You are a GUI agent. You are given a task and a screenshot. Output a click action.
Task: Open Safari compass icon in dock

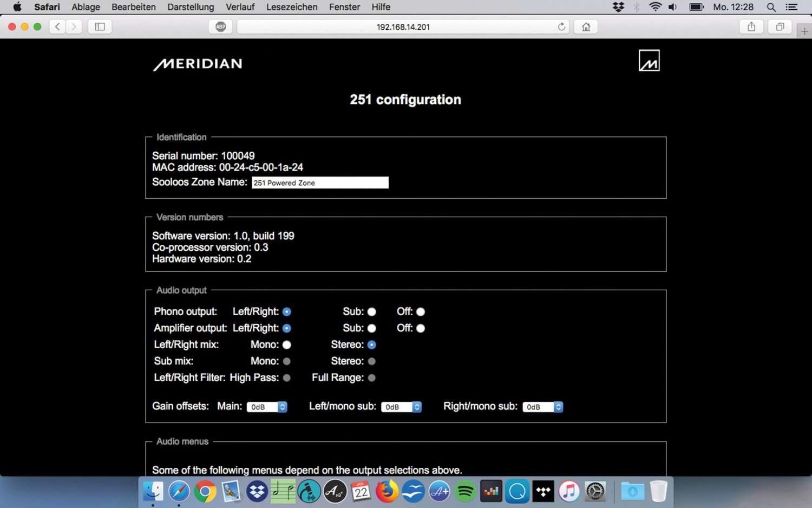(179, 491)
